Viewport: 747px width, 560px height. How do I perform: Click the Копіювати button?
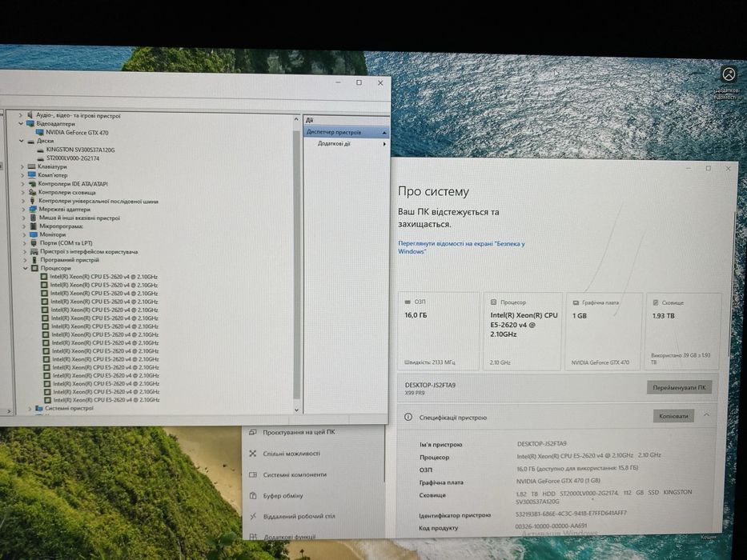(x=673, y=416)
